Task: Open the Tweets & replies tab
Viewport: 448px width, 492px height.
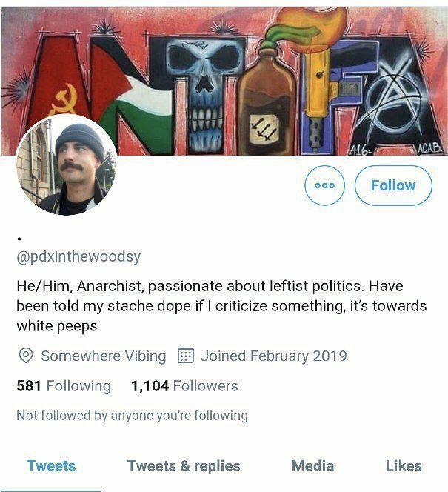Action: [x=184, y=465]
